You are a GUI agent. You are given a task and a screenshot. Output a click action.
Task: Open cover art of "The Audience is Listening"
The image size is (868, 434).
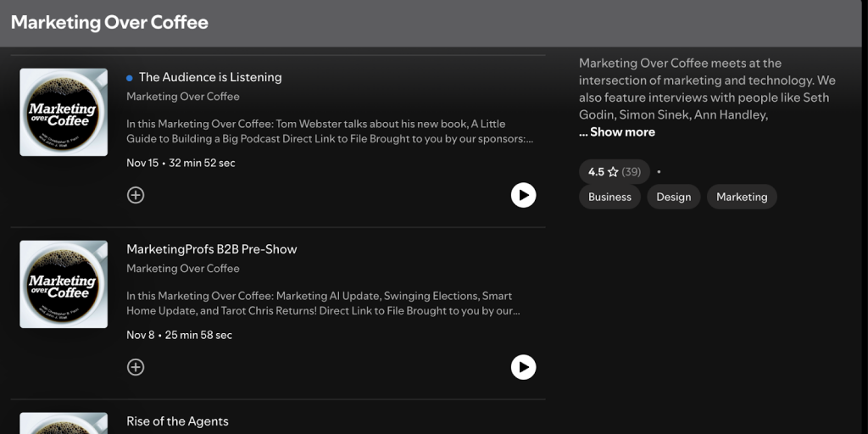[x=64, y=112]
